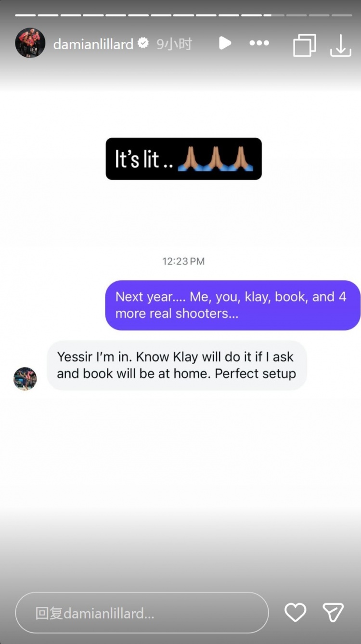Open damianlillard's profile picture avatar
Image resolution: width=361 pixels, height=644 pixels.
click(x=30, y=43)
